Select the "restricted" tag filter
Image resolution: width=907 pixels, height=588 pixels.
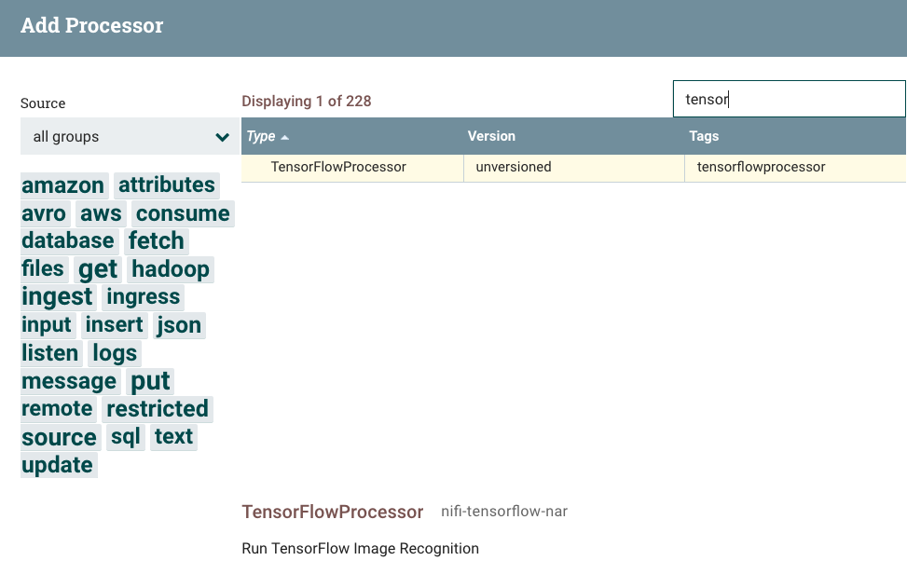158,408
